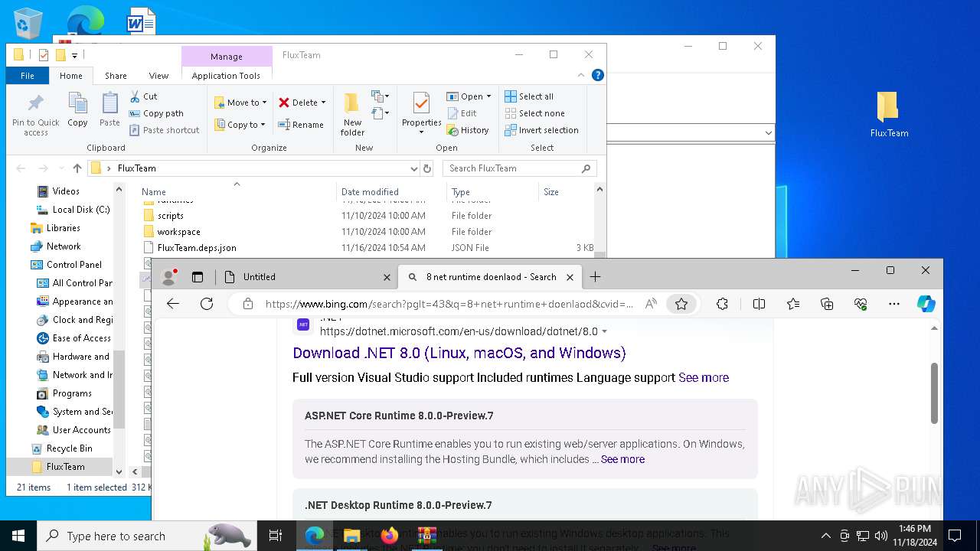Collapse the Explorer ribbon chevron
The width and height of the screenshot is (980, 551).
[581, 75]
